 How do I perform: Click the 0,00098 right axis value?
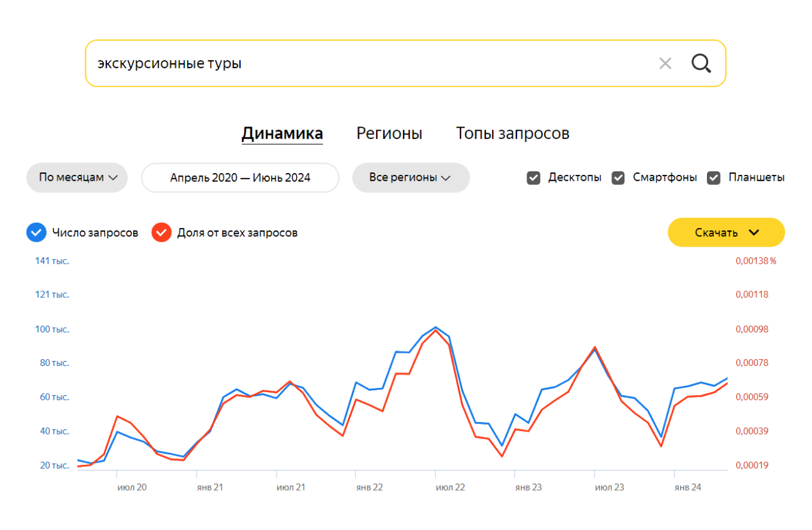[752, 329]
